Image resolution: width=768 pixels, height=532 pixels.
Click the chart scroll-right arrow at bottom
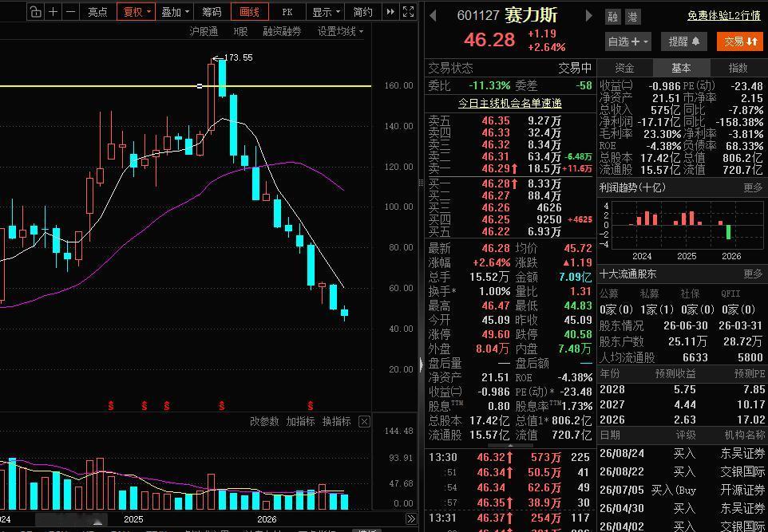(x=410, y=518)
